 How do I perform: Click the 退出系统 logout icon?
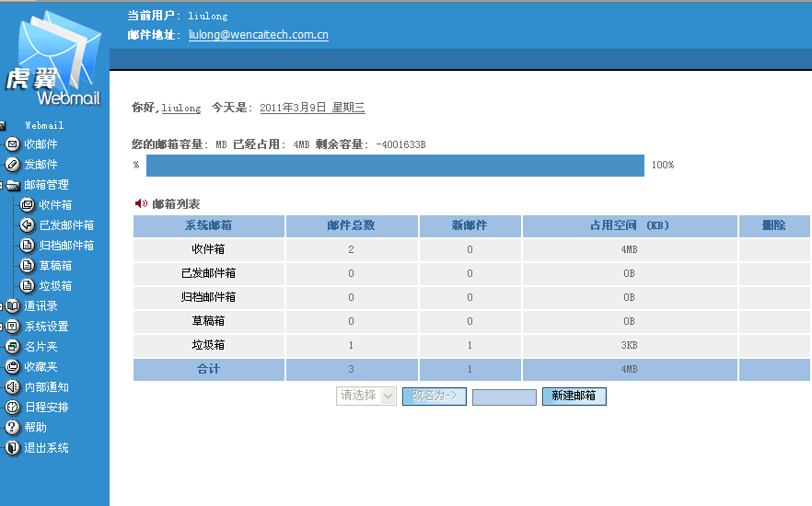[x=13, y=448]
